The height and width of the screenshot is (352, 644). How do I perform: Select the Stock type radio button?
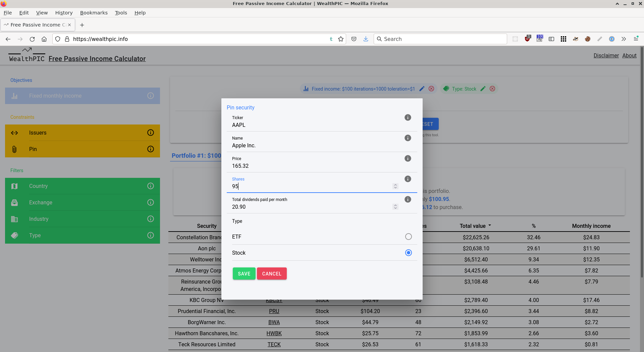(408, 253)
